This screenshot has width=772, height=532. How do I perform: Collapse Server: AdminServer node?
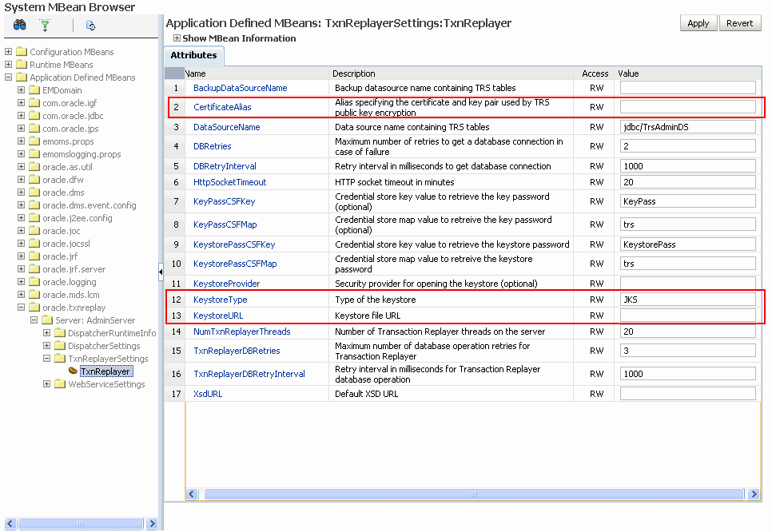point(34,320)
